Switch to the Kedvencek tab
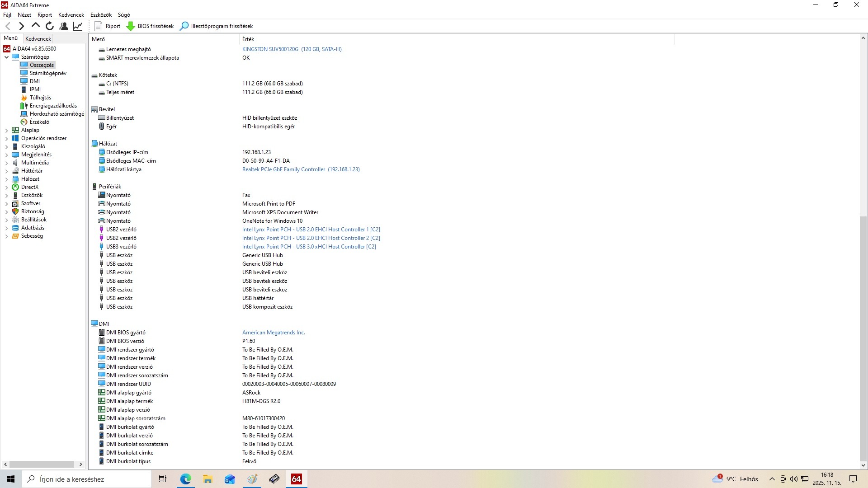The image size is (868, 488). [38, 39]
